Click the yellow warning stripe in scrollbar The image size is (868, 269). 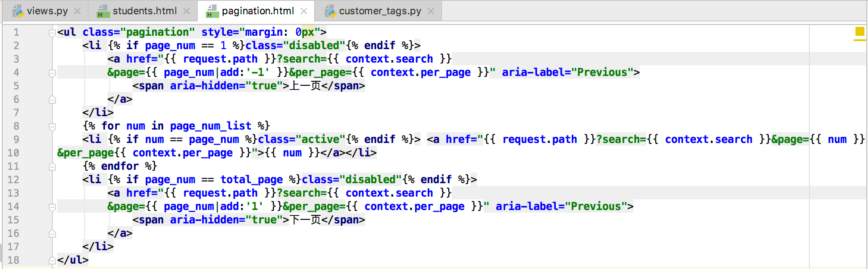[x=859, y=41]
